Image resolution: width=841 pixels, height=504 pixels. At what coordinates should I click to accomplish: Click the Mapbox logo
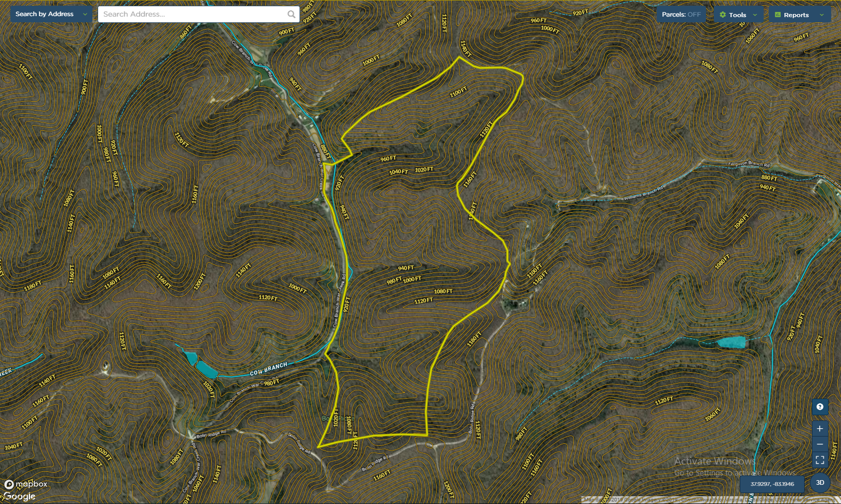click(x=26, y=484)
